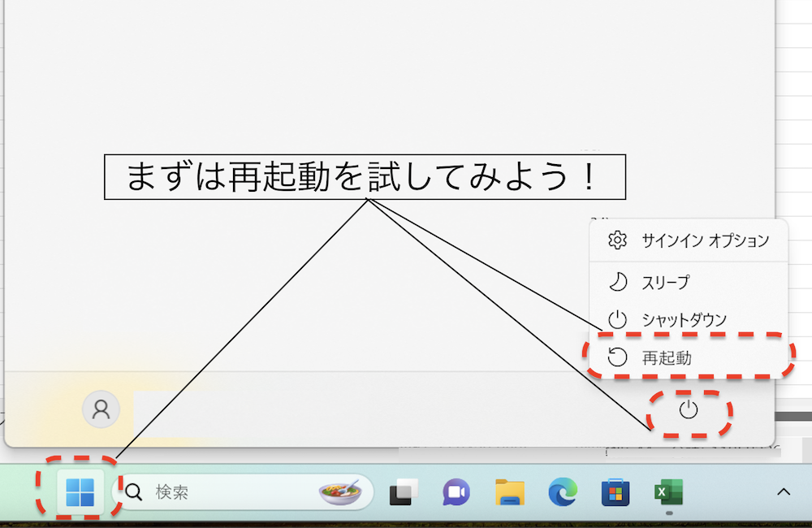The height and width of the screenshot is (528, 812).
Task: Open the Chat (Teams) icon
Action: (456, 491)
